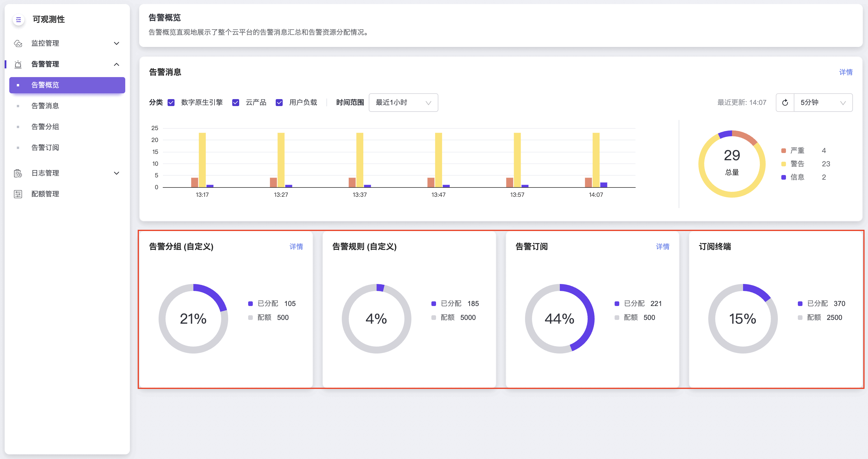Open 详情 link in 告警分组 card
868x459 pixels.
click(296, 247)
